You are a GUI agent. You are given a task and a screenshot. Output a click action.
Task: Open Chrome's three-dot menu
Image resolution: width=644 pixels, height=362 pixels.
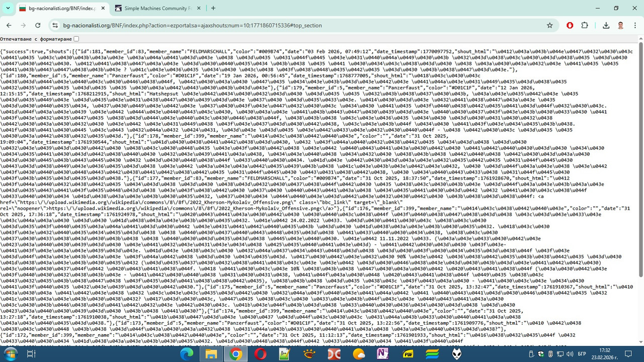pyautogui.click(x=635, y=25)
